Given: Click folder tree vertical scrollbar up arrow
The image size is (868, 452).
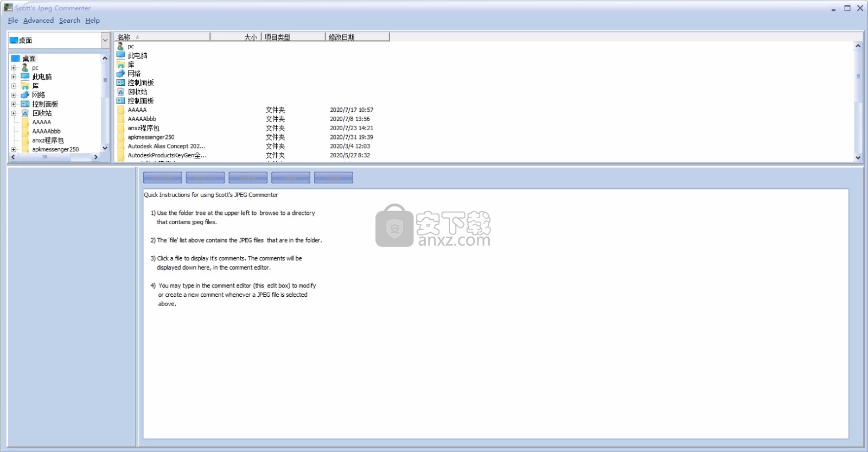Looking at the screenshot, I should click(105, 58).
